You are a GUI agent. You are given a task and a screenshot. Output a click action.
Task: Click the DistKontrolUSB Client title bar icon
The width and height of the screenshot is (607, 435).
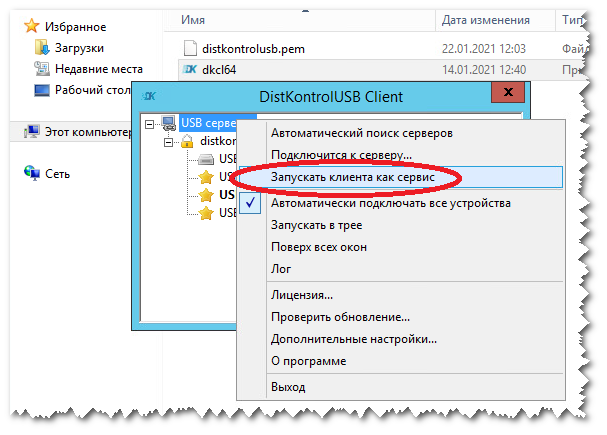[x=149, y=96]
